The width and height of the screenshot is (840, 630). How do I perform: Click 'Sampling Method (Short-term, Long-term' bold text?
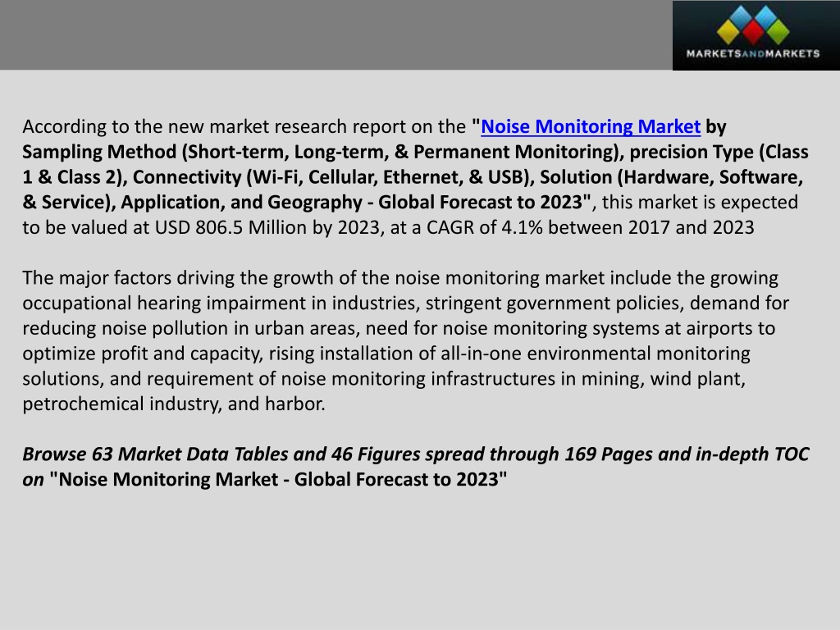204,152
